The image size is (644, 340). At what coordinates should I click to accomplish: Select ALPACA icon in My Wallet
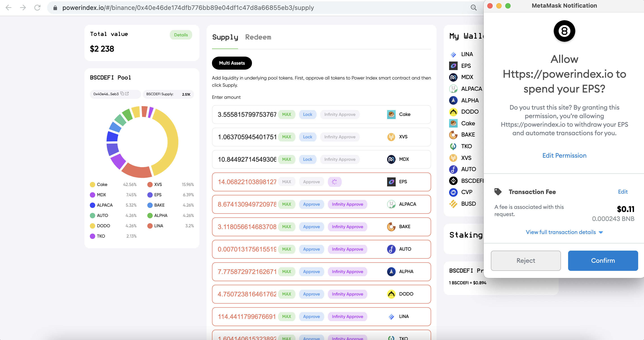(x=453, y=89)
